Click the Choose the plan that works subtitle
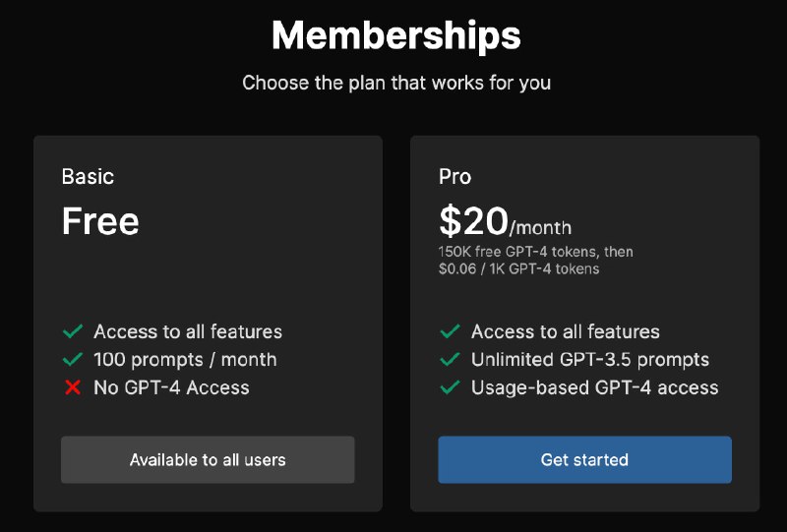 pyautogui.click(x=395, y=83)
